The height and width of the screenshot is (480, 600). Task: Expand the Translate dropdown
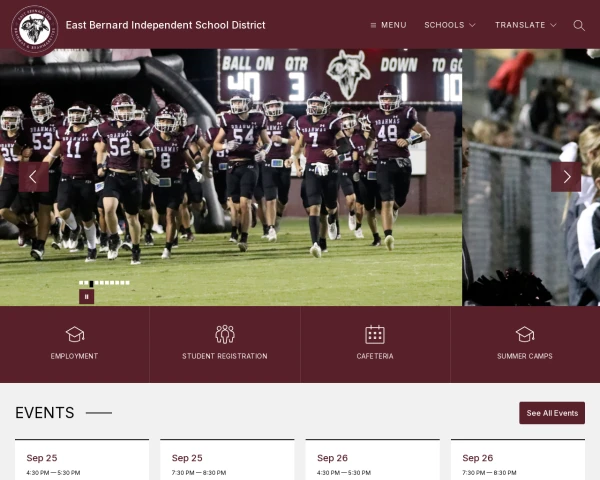coord(526,25)
